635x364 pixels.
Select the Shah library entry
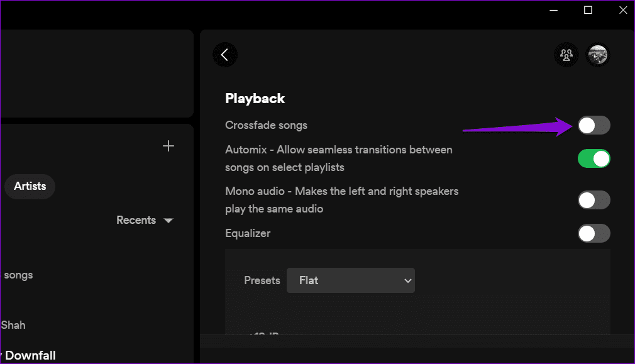pyautogui.click(x=13, y=325)
